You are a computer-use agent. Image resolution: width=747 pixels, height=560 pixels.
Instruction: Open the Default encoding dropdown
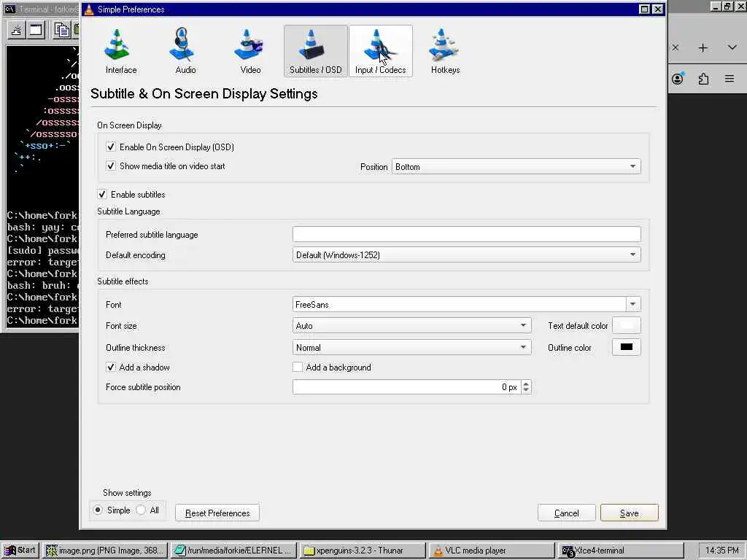click(x=466, y=254)
